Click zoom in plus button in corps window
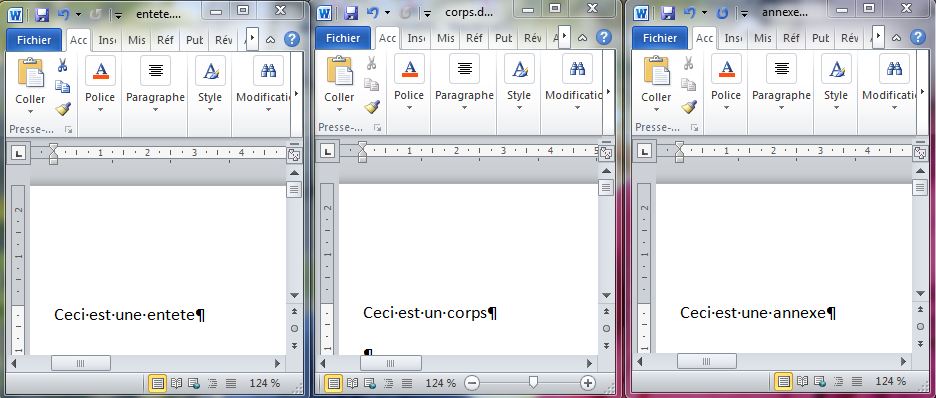 [588, 382]
